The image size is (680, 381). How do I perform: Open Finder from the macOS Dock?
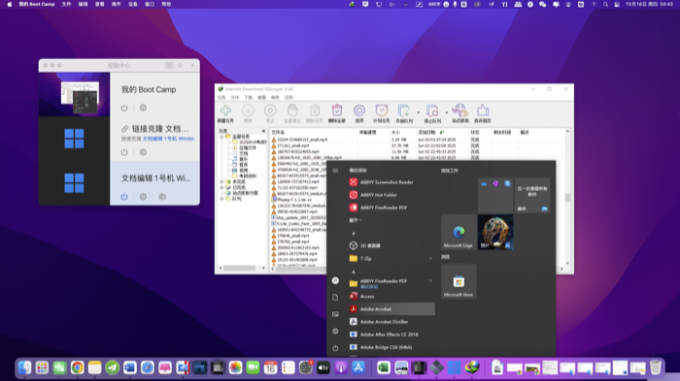[x=24, y=368]
